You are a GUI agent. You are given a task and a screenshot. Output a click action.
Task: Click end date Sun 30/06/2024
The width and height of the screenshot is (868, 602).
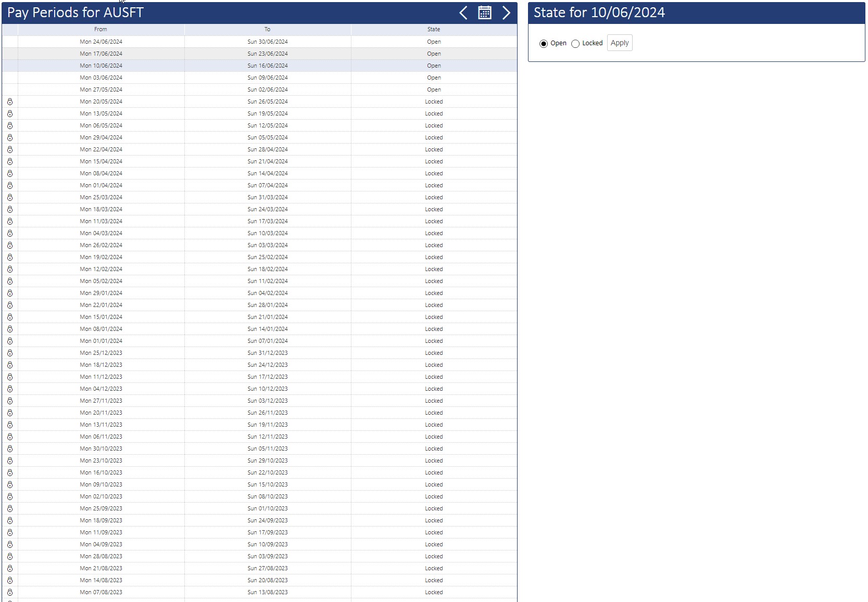tap(268, 42)
